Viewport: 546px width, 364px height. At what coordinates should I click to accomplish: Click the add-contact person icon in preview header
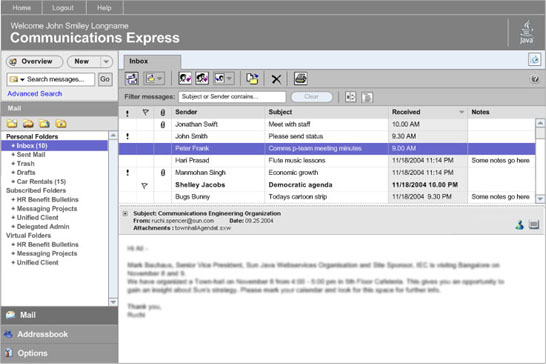(520, 225)
